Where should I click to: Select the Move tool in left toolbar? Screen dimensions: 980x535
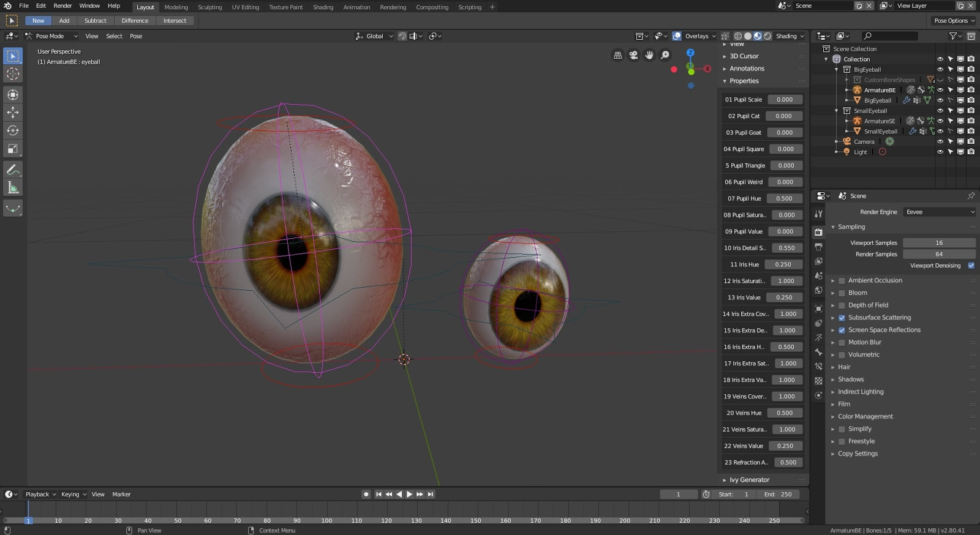pos(12,113)
